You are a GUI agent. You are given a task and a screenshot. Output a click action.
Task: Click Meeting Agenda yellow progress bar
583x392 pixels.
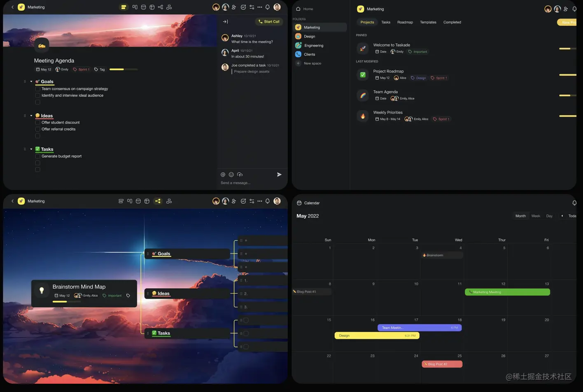(124, 69)
